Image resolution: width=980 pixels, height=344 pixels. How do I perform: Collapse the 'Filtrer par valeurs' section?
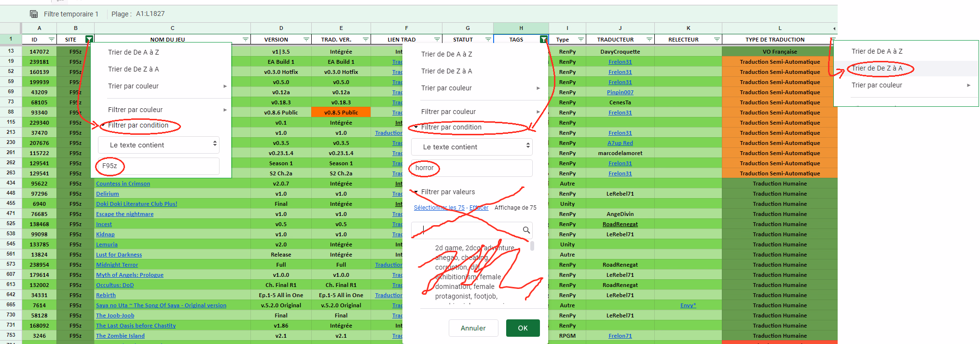click(x=416, y=192)
